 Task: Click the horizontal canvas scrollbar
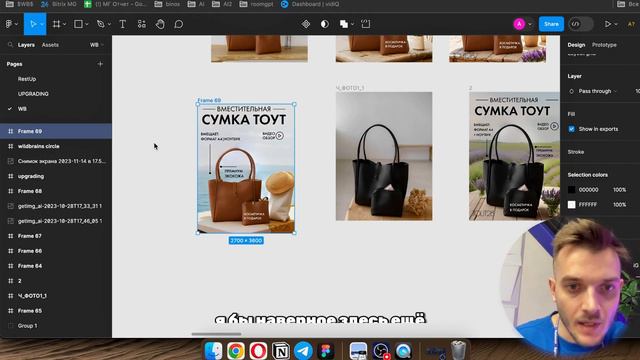[216, 334]
